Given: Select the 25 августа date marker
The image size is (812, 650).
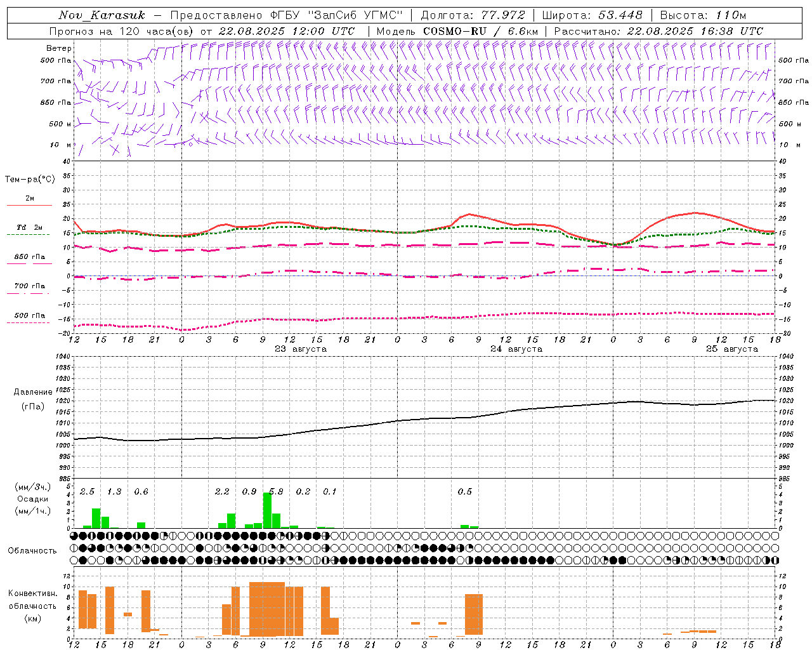Looking at the screenshot, I should 731,349.
